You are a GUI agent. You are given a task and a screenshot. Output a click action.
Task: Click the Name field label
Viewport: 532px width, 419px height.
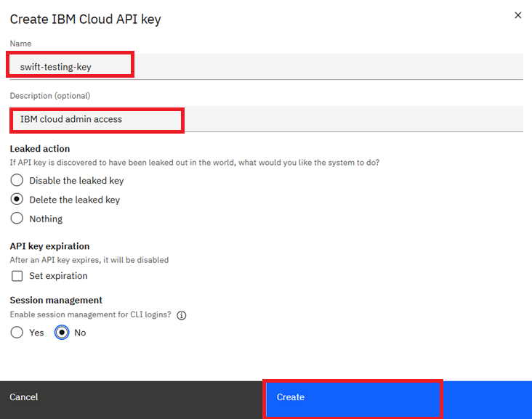coord(20,44)
